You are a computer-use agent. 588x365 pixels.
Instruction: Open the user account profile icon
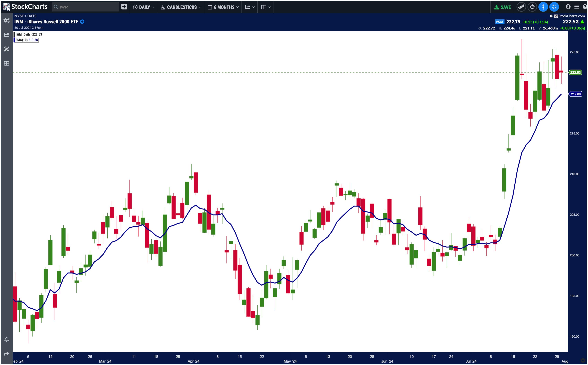coord(568,7)
